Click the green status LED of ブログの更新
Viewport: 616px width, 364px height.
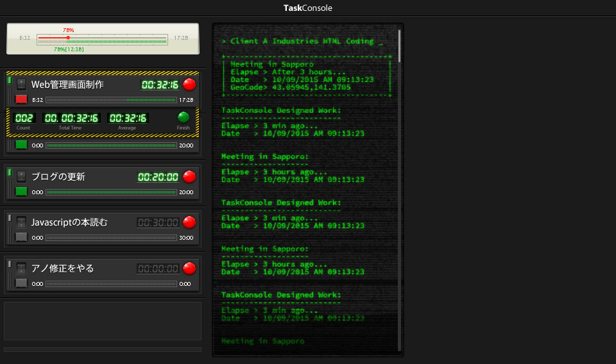10,172
